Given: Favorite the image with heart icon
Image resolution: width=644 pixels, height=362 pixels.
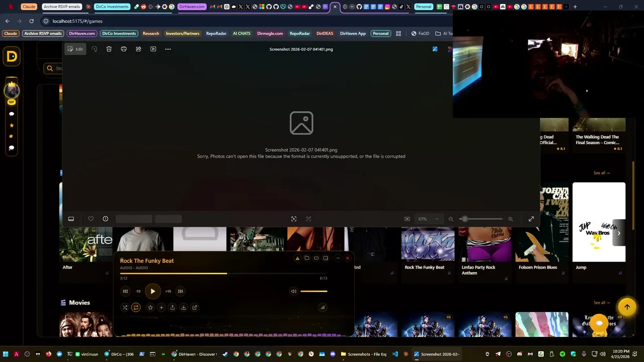Looking at the screenshot, I should [x=91, y=219].
